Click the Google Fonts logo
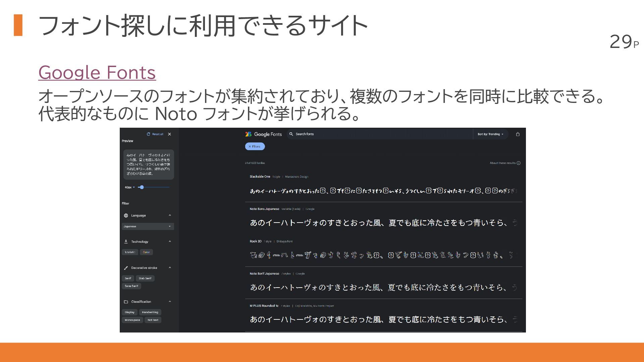The image size is (644, 362). click(263, 134)
